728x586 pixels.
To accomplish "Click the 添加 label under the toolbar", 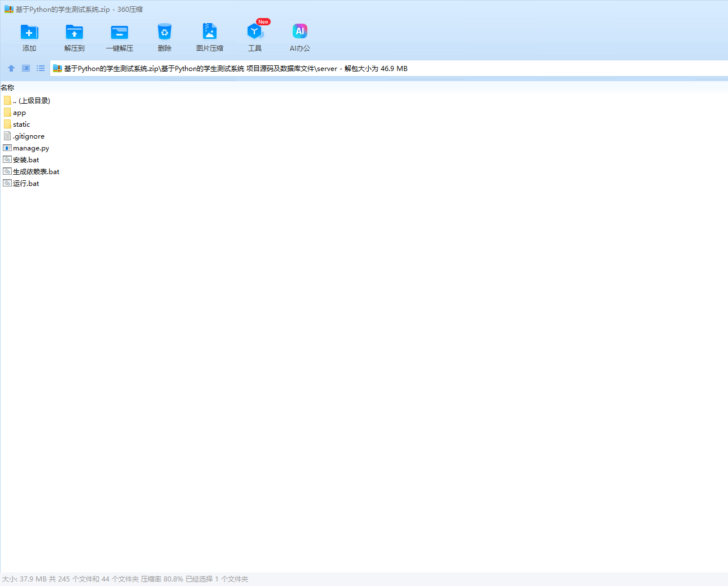I will click(x=29, y=48).
